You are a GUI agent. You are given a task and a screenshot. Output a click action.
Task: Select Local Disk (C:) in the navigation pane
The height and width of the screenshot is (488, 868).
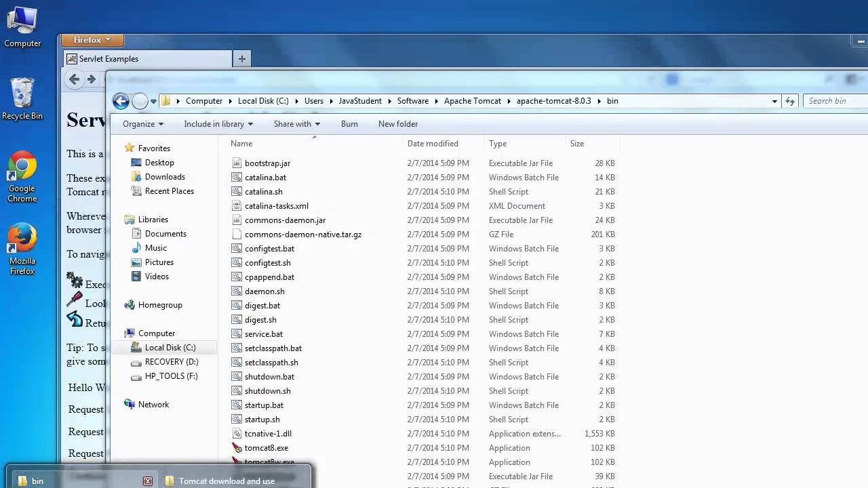(x=170, y=348)
